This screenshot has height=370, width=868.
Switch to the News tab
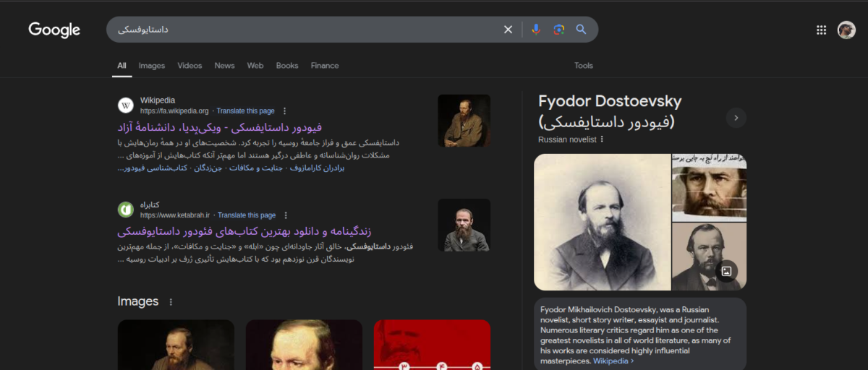pyautogui.click(x=224, y=66)
